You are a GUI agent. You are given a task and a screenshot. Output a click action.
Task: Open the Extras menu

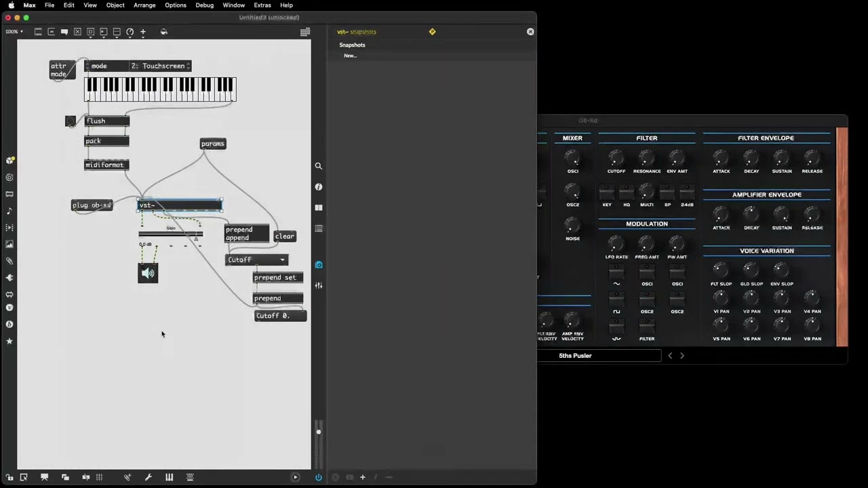[x=262, y=5]
